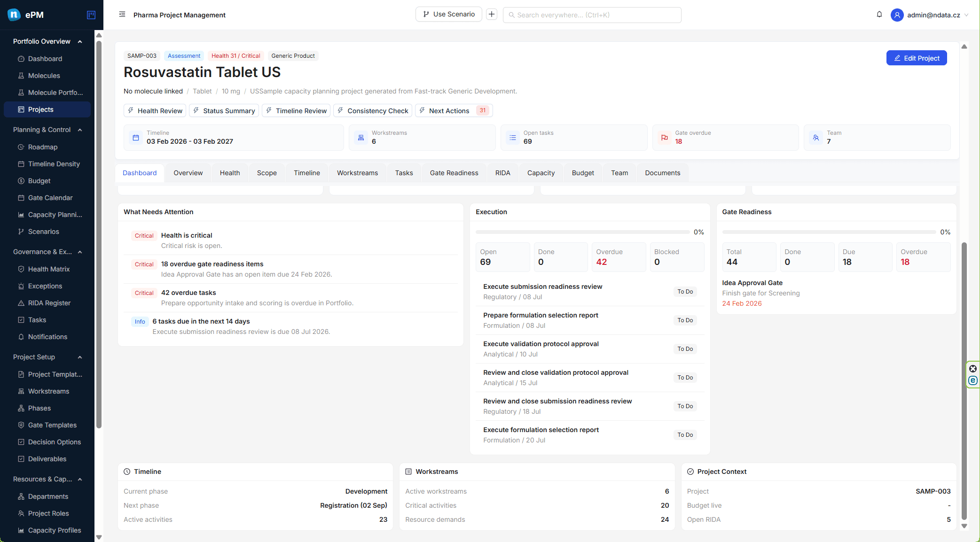Open the Documents tab

pyautogui.click(x=662, y=173)
